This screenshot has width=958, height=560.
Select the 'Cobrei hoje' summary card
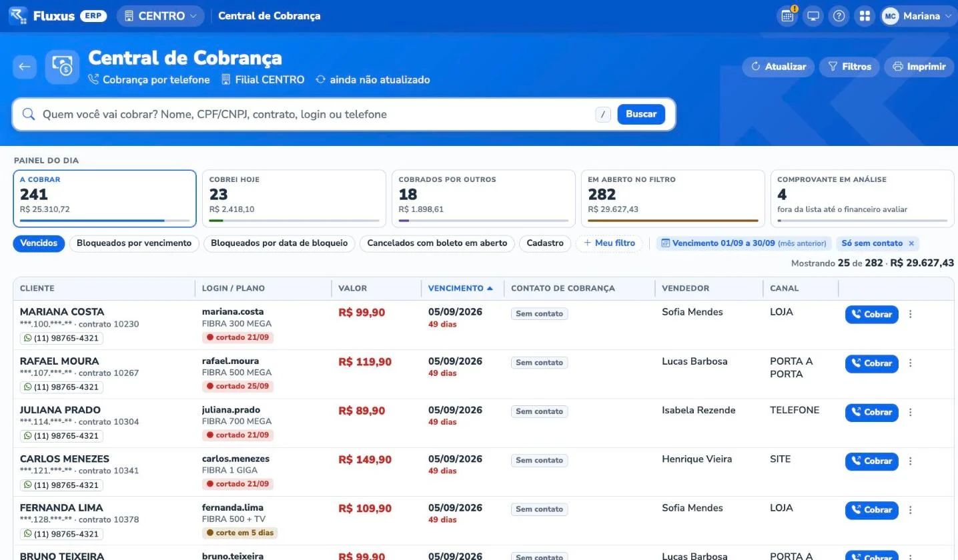294,199
